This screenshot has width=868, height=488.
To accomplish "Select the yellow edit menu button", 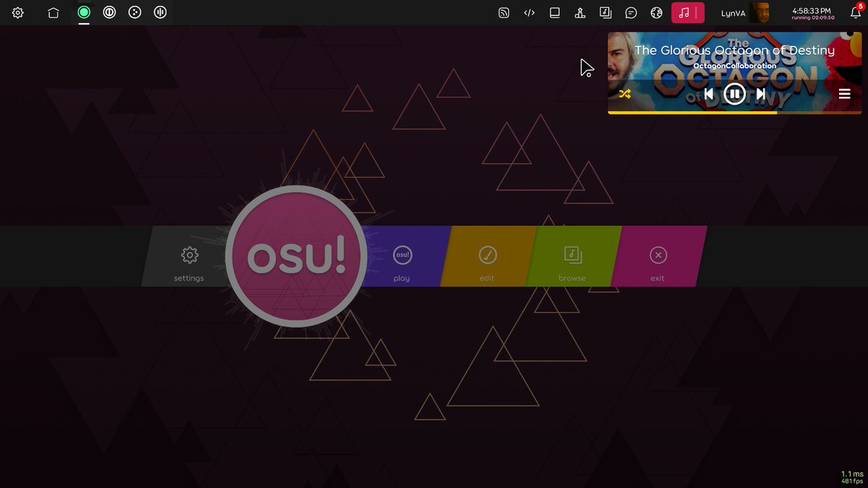I will [x=488, y=257].
